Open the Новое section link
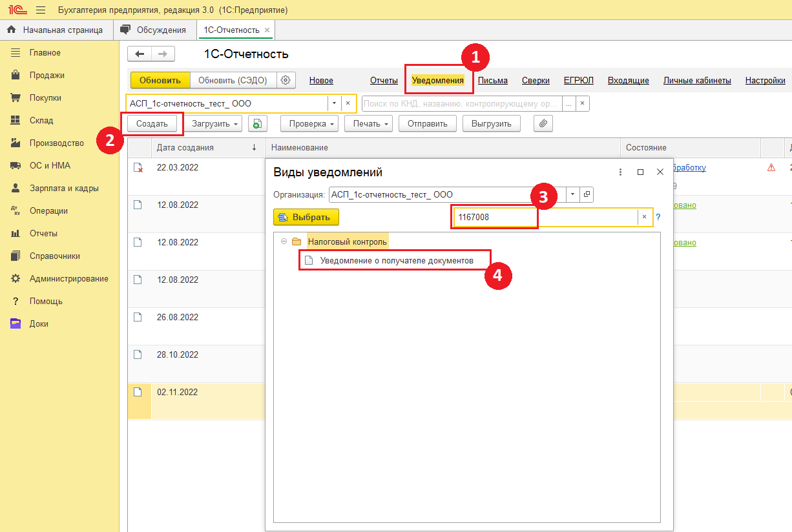This screenshot has width=792, height=532. tap(321, 81)
